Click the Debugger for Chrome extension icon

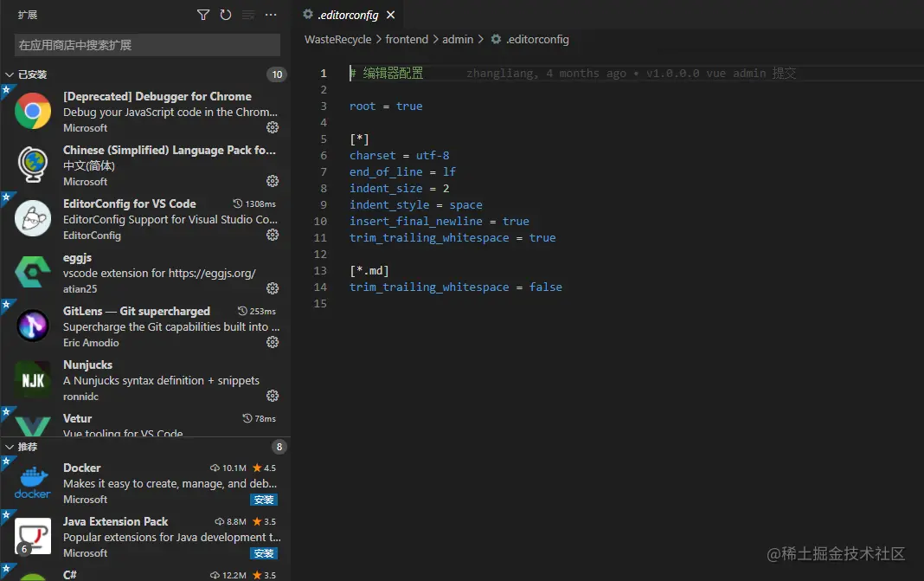tap(32, 111)
